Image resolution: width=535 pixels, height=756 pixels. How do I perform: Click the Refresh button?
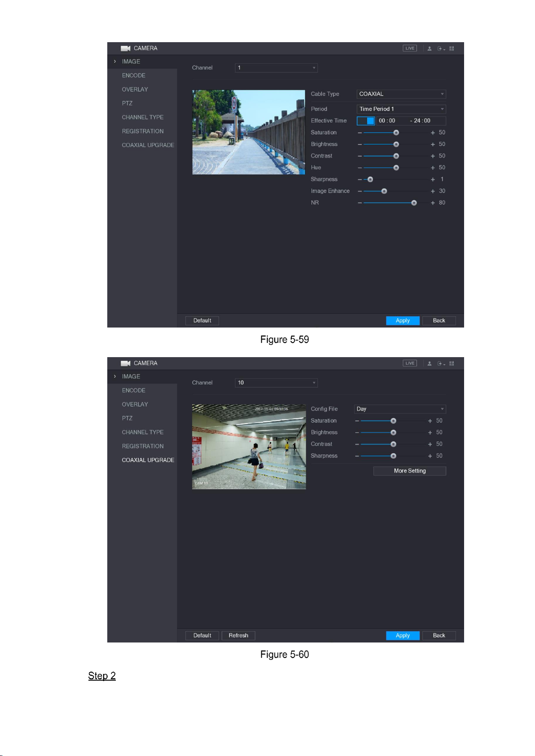pos(238,636)
